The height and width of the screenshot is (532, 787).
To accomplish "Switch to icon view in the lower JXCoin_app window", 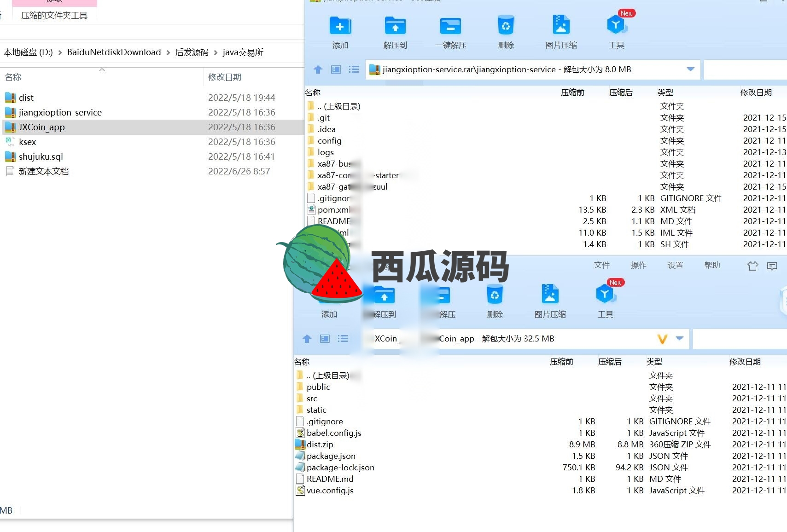I will (325, 339).
